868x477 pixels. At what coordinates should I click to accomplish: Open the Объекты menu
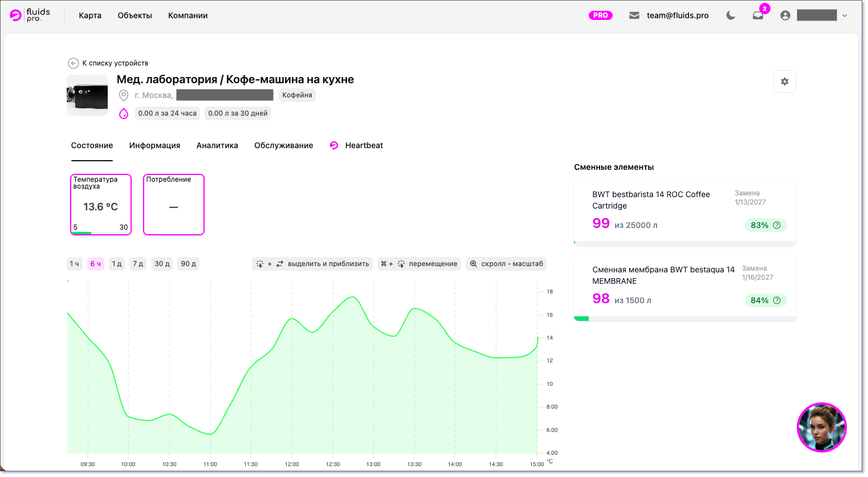tap(135, 15)
